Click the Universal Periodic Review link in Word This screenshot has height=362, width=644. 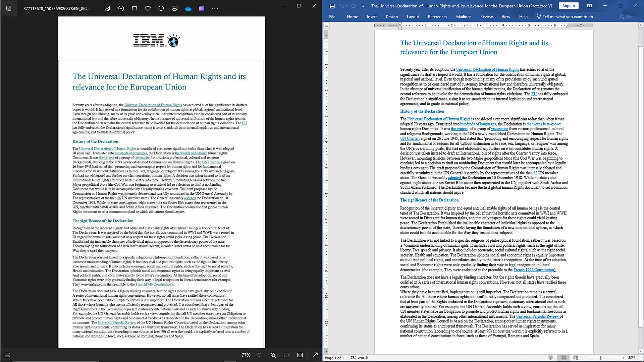[x=537, y=316]
